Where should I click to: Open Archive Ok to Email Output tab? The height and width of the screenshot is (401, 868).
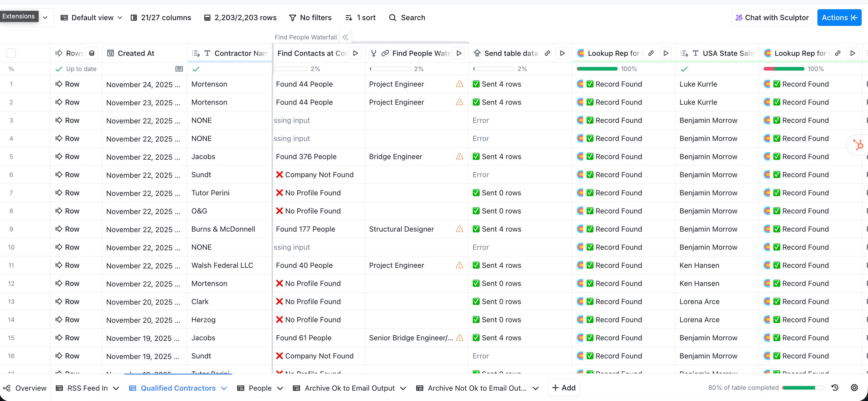pyautogui.click(x=349, y=388)
